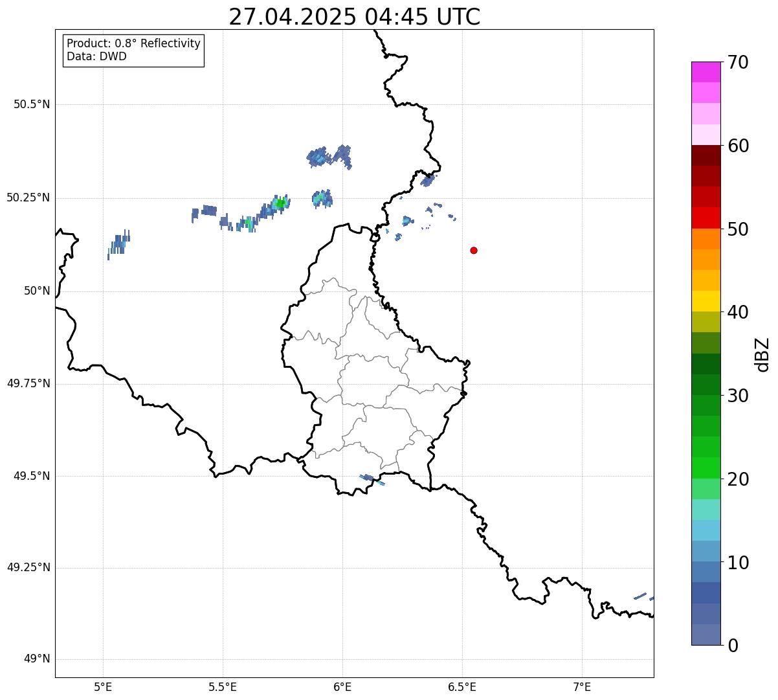Click the "Product: 0.8° Reflectivity" text
This screenshot has width=778, height=700.
[x=134, y=43]
